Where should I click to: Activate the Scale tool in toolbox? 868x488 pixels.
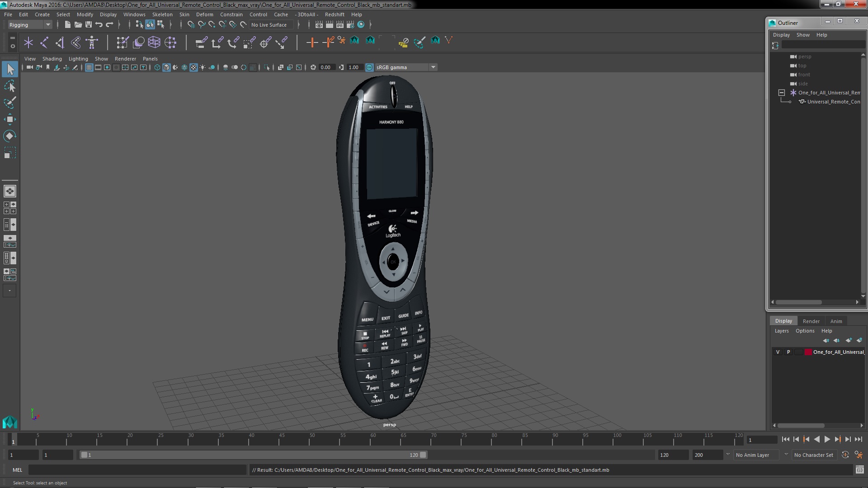pos(10,153)
